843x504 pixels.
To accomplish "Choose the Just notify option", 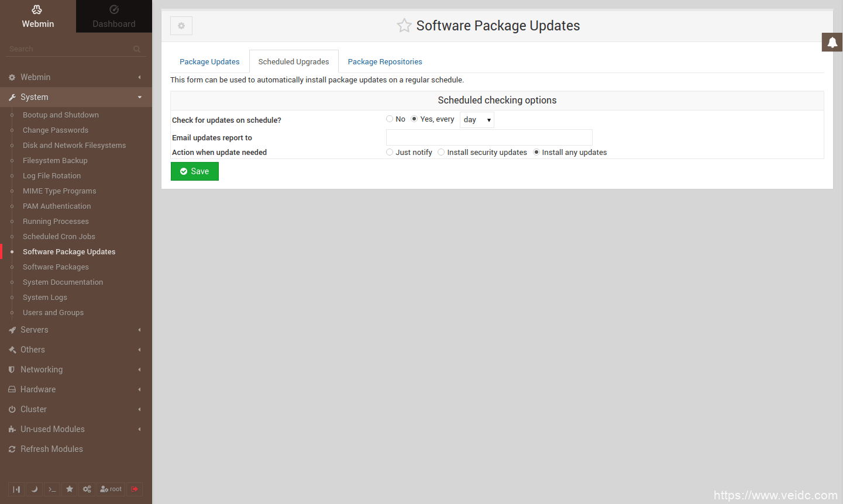I will [x=390, y=153].
